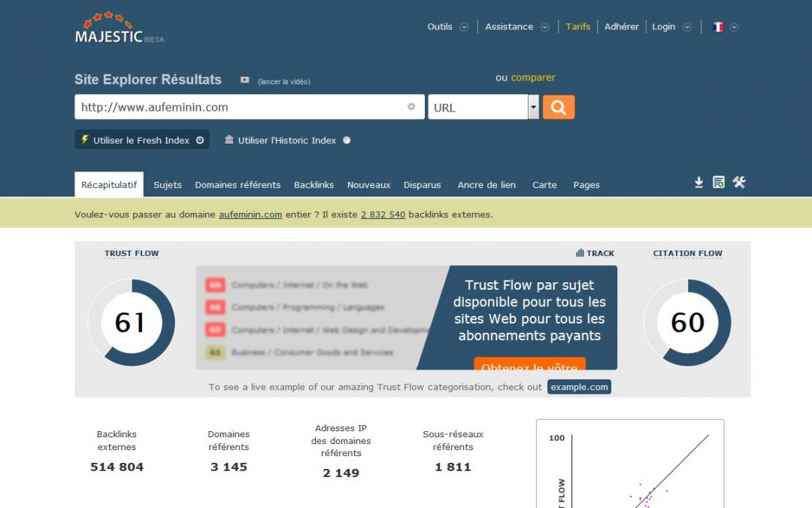Image resolution: width=812 pixels, height=508 pixels.
Task: Expand the Outils dropdown arrow
Action: [x=464, y=28]
